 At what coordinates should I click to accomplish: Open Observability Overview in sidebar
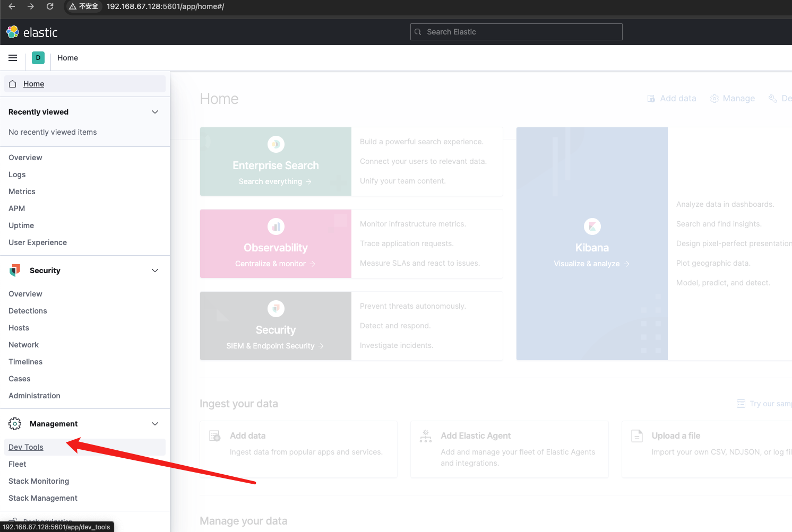coord(25,158)
